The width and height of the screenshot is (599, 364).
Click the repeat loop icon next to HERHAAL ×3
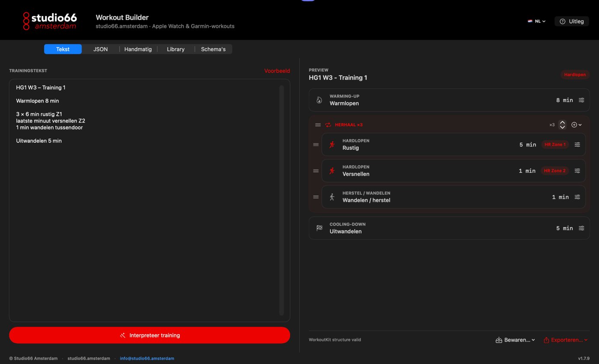328,125
